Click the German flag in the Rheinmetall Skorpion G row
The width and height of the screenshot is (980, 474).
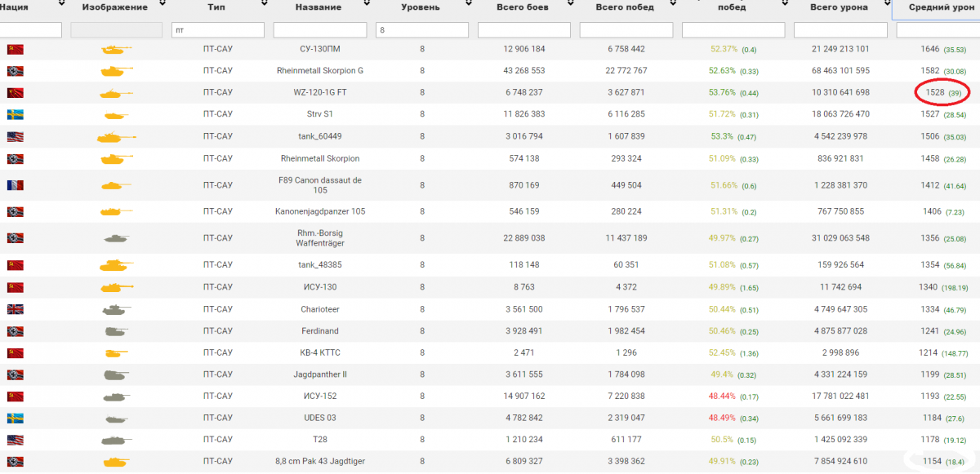point(15,71)
